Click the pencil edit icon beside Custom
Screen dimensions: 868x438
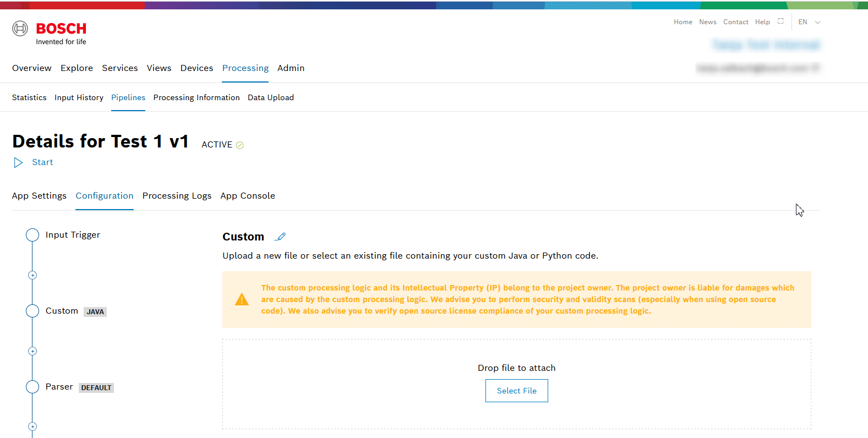[281, 237]
